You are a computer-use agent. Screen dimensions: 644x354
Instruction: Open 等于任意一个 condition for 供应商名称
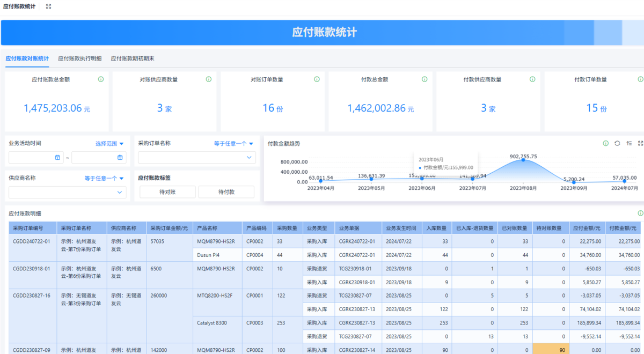104,178
